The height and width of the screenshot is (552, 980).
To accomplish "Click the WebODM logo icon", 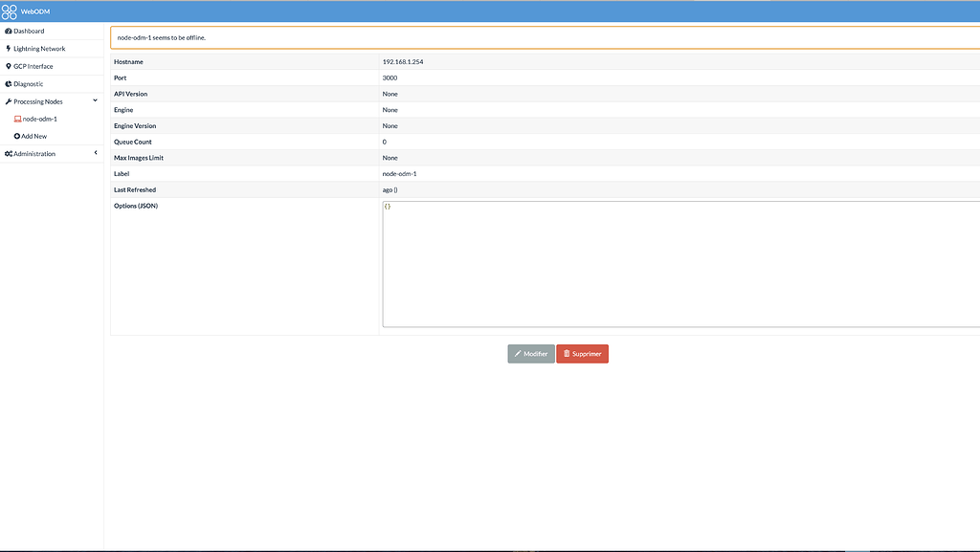I will click(11, 10).
